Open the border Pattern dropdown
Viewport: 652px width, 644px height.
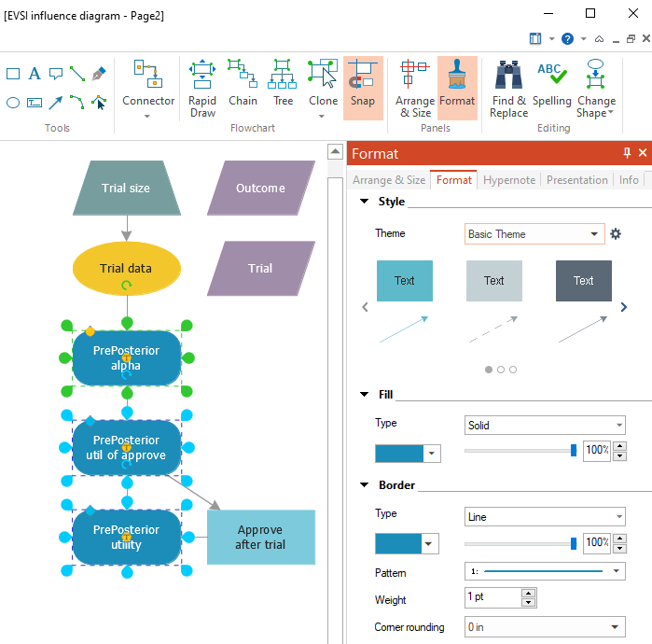(x=617, y=571)
